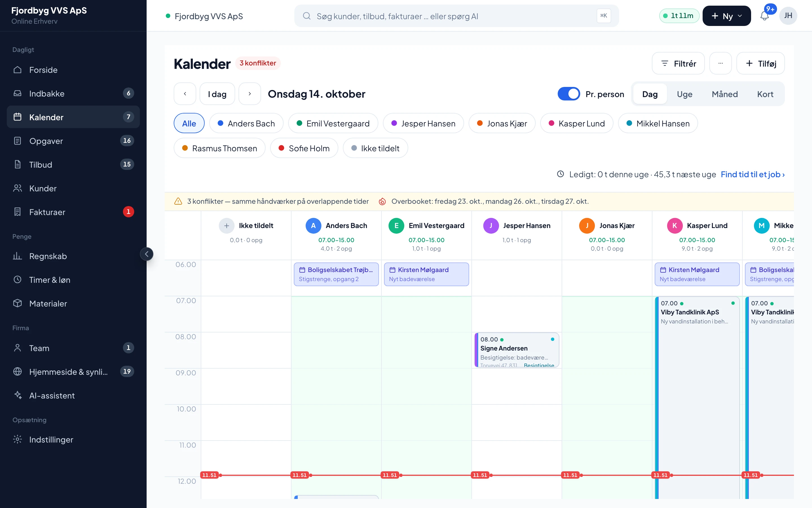
Task: Go to the next day
Action: 250,94
